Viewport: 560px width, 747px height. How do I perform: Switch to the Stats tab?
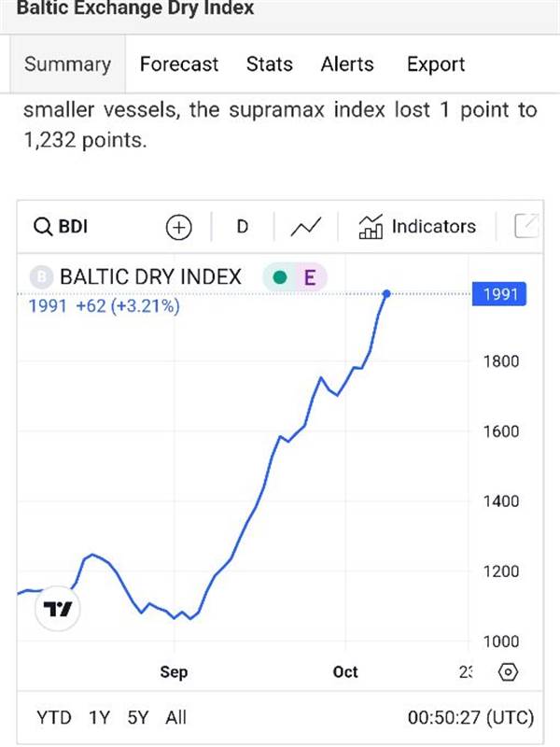[x=270, y=63]
